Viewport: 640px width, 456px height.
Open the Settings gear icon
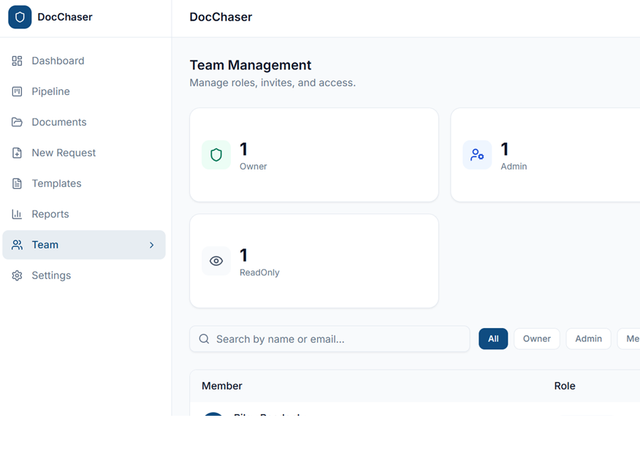17,275
